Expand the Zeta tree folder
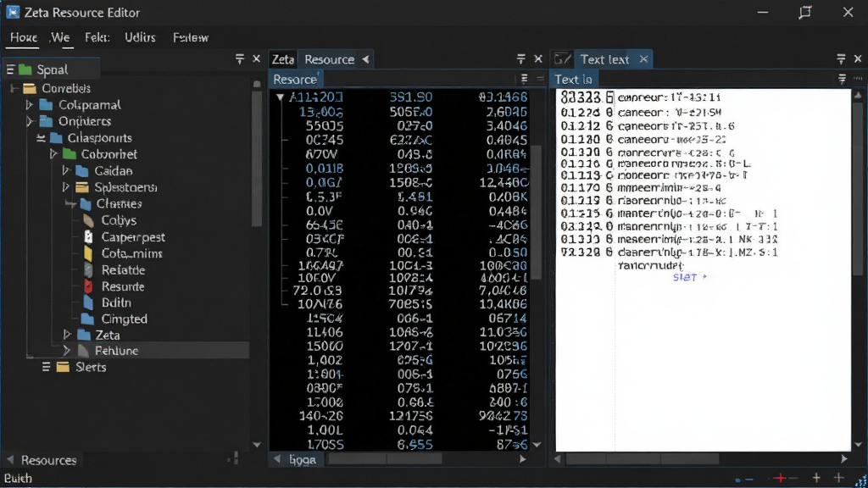Viewport: 868px width, 488px height. pyautogui.click(x=67, y=335)
